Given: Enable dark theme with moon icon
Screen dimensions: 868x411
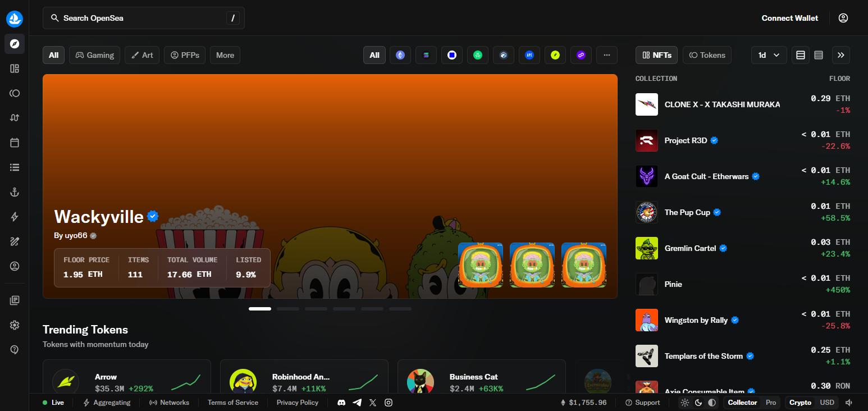Looking at the screenshot, I should click(x=698, y=403).
